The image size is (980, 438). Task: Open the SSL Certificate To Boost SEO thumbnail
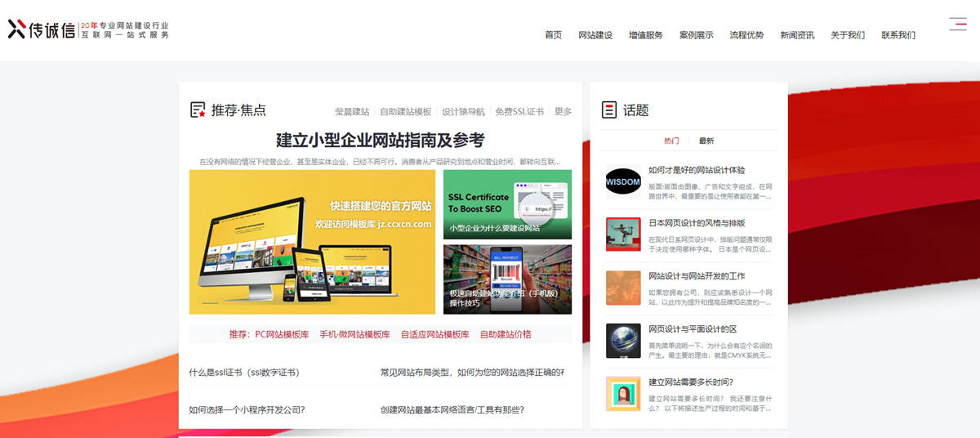(508, 204)
